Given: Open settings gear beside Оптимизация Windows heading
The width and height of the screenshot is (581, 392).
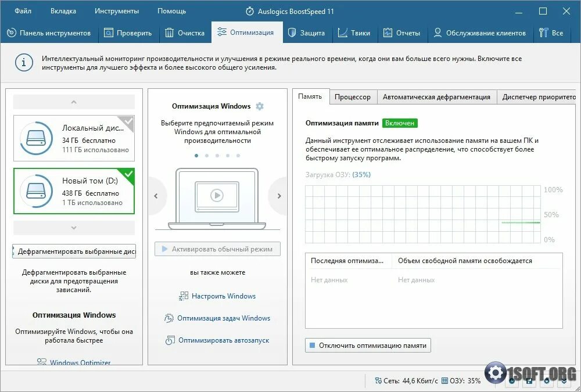Looking at the screenshot, I should [260, 106].
